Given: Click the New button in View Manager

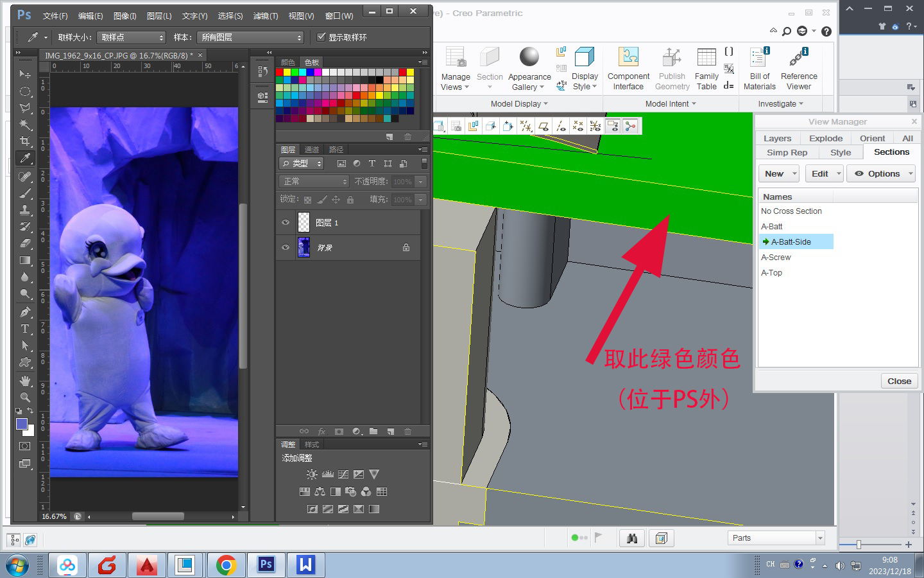Looking at the screenshot, I should [779, 173].
